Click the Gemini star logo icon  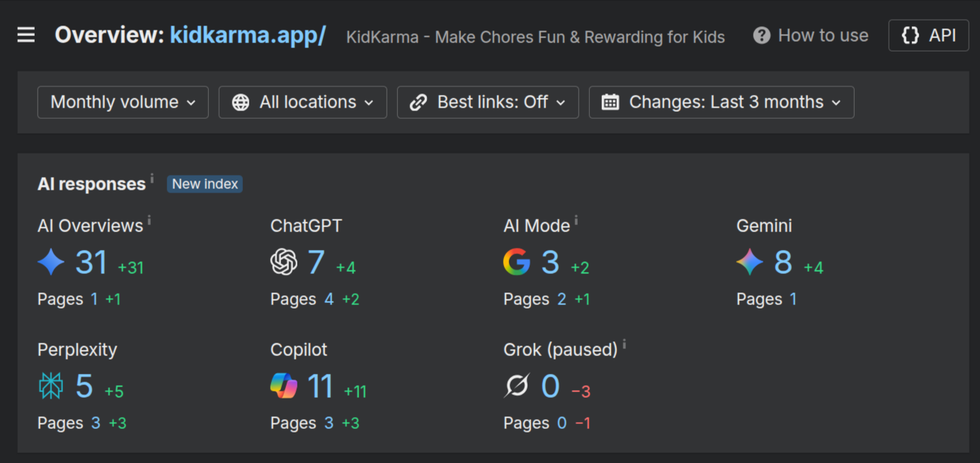point(750,263)
